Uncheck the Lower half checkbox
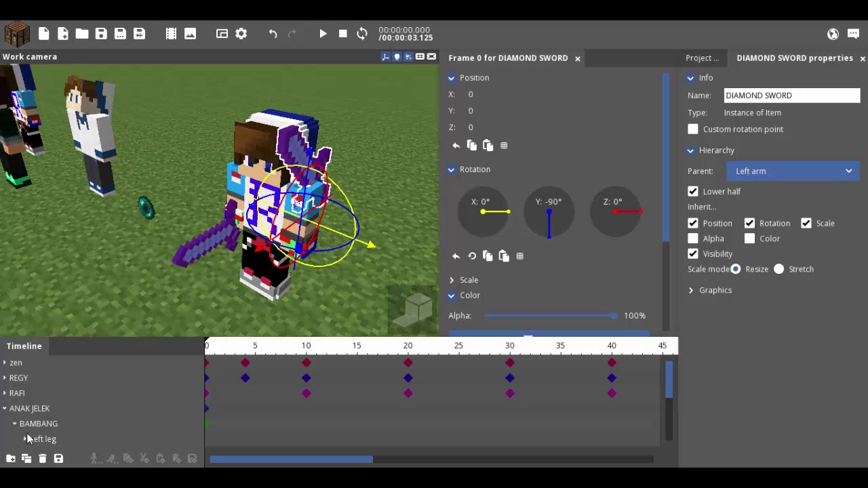The height and width of the screenshot is (488, 868). [693, 191]
